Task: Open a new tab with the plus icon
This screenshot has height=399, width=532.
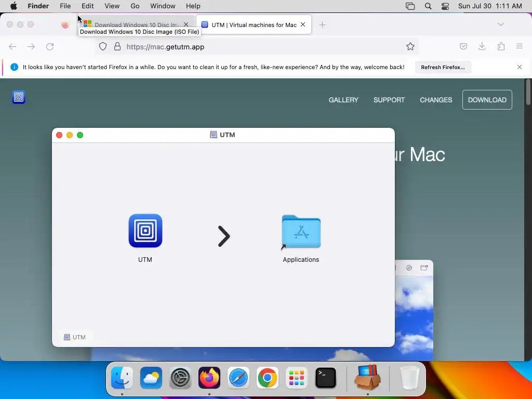Action: click(x=322, y=25)
